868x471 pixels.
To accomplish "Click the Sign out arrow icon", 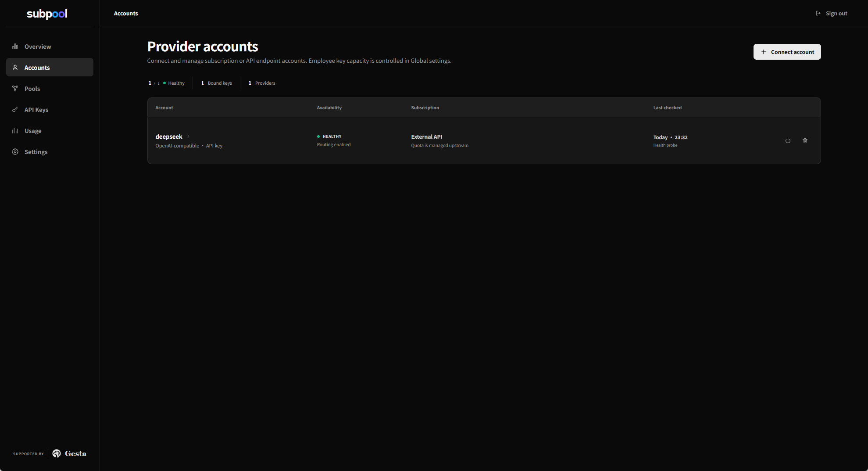I will 818,14.
